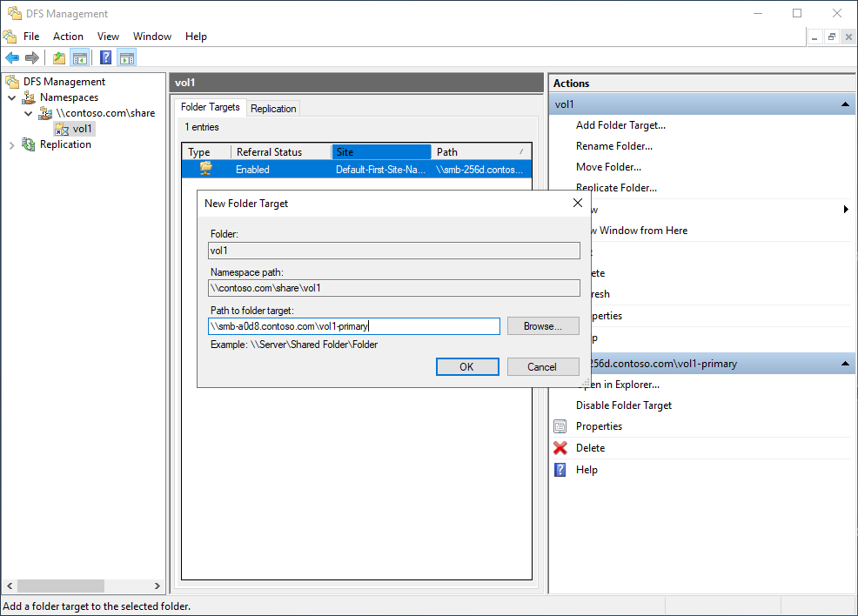Viewport: 858px width, 616px height.
Task: Click the tree pane horizontal scrollbar thumb
Action: (x=60, y=586)
